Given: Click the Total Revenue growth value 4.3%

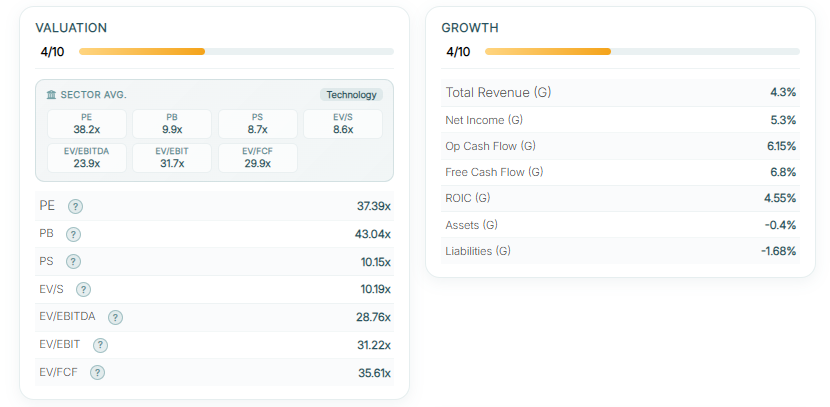Looking at the screenshot, I should click(783, 93).
